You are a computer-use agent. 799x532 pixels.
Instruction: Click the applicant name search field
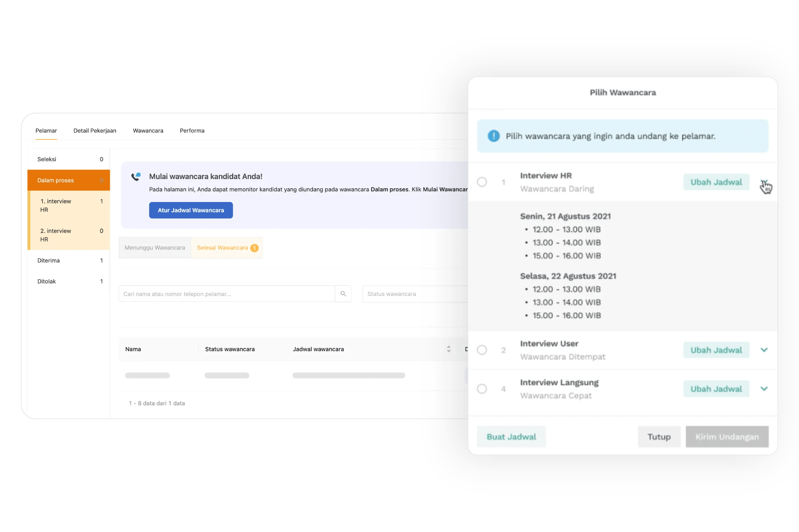coord(226,294)
